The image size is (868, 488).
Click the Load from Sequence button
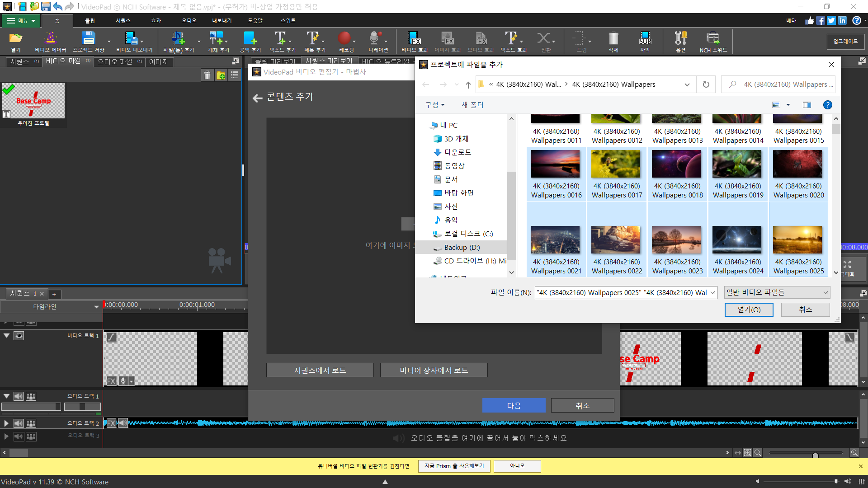(320, 370)
